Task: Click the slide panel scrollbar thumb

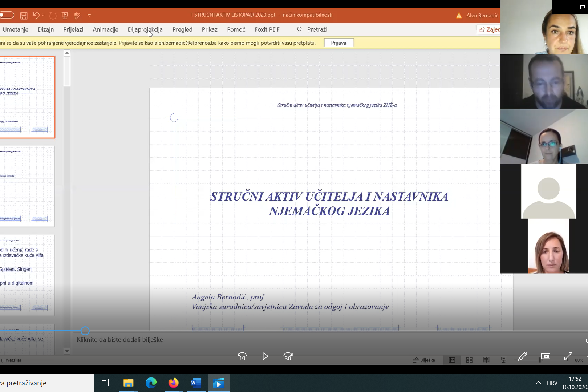Action: (x=67, y=71)
